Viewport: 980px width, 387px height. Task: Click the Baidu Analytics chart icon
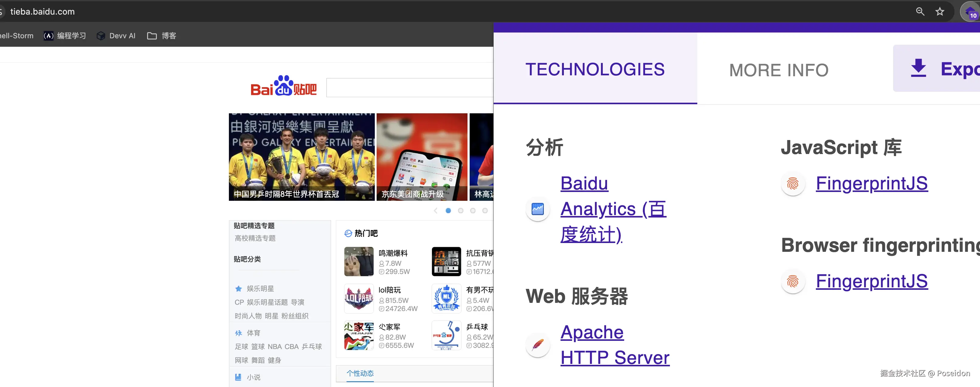click(537, 209)
